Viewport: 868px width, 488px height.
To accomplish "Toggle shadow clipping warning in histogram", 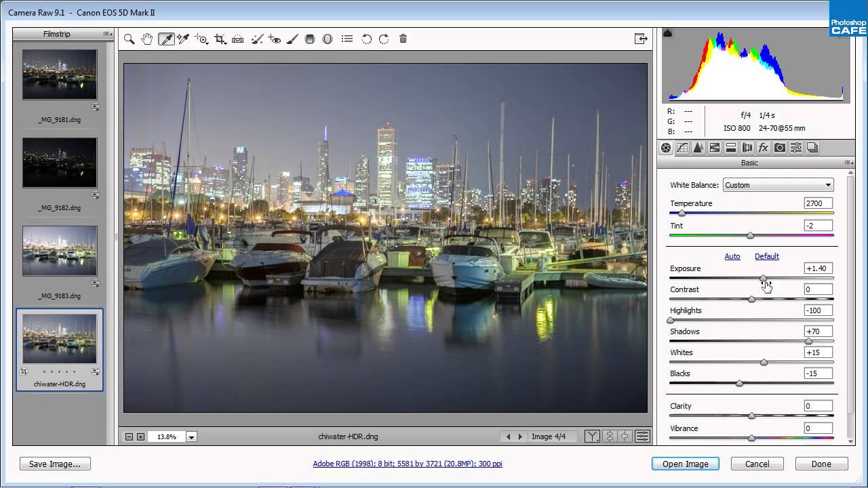I will [x=667, y=33].
